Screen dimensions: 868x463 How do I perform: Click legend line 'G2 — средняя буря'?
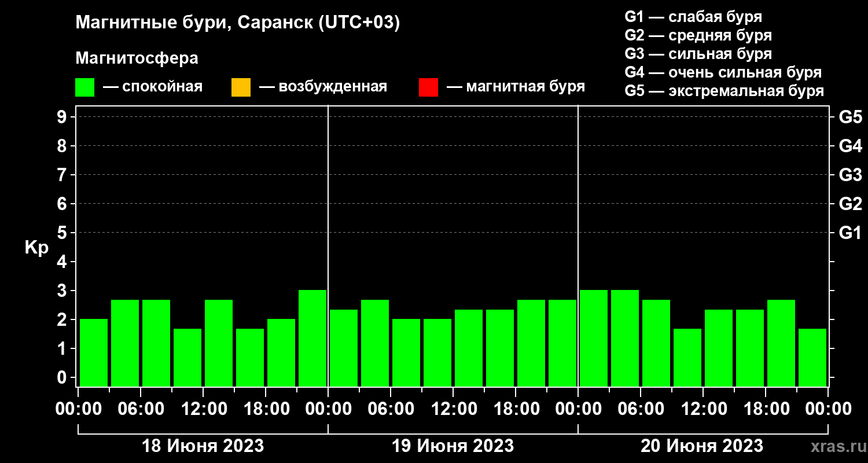[698, 35]
